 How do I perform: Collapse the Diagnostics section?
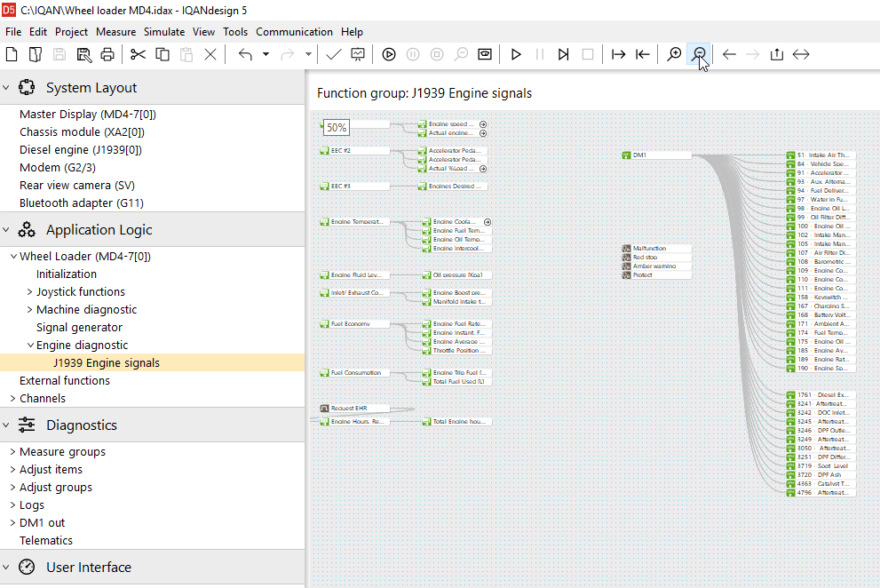6,425
